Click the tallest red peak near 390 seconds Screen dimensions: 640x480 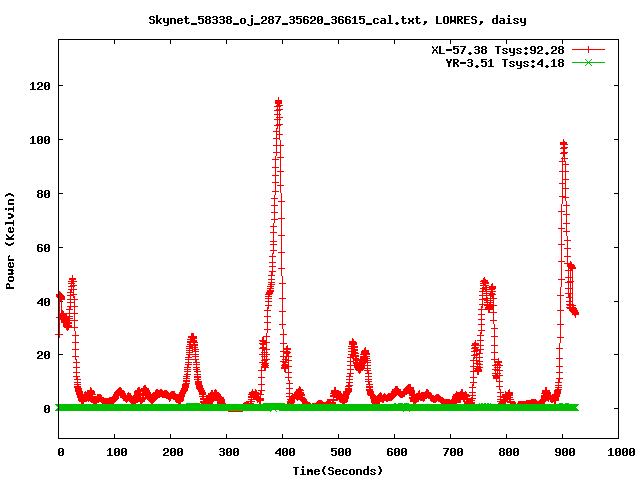point(279,102)
